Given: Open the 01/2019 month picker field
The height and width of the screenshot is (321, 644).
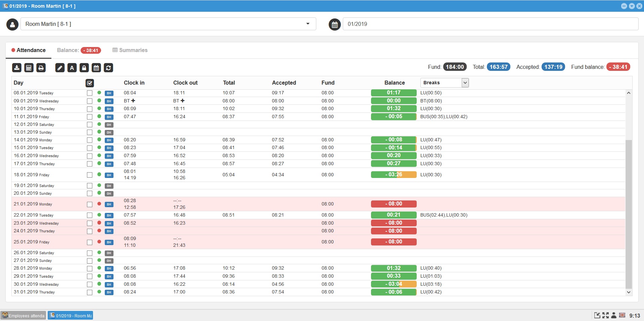Looking at the screenshot, I should click(490, 24).
